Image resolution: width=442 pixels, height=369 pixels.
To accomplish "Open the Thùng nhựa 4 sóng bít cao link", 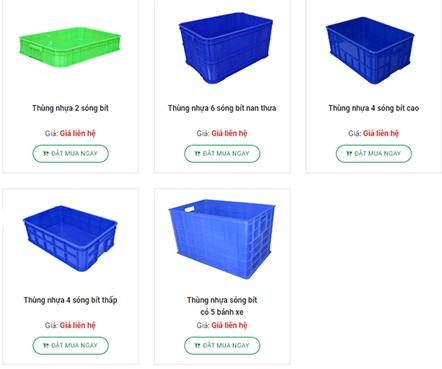I will pyautogui.click(x=374, y=108).
